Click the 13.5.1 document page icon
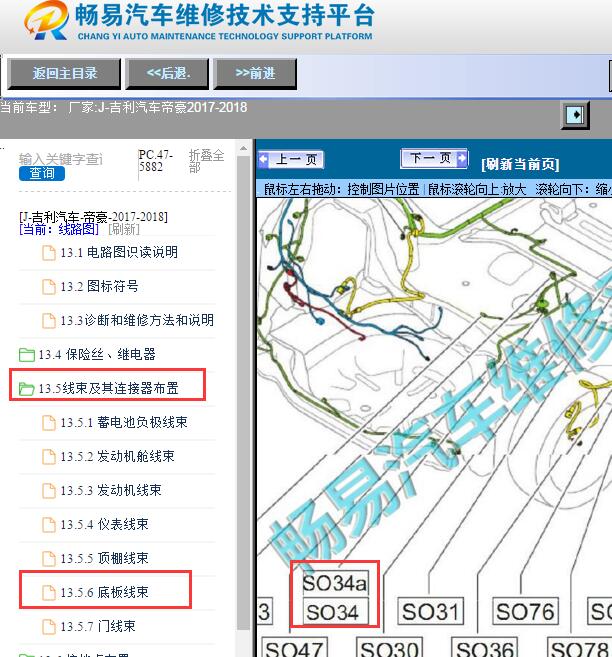Image resolution: width=612 pixels, height=657 pixels. [49, 423]
